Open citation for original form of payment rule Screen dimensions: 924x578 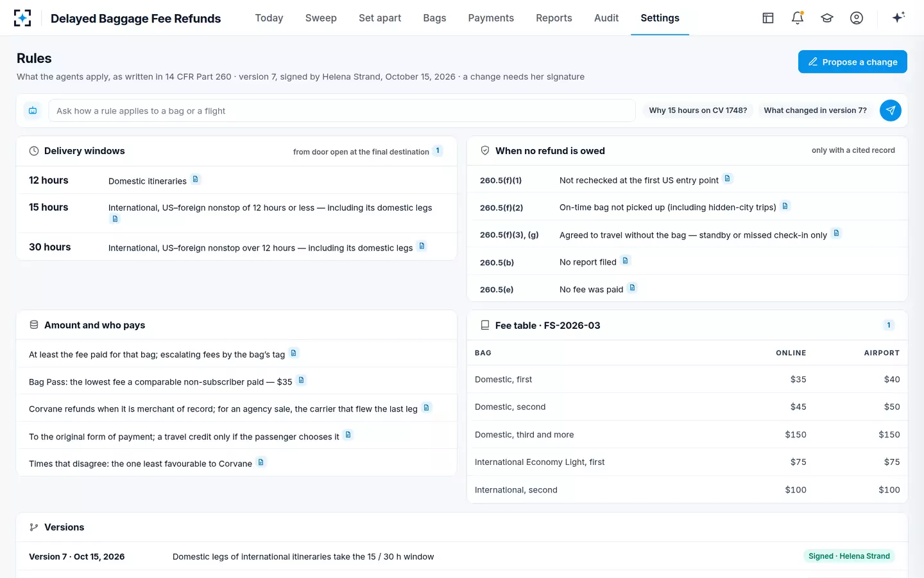tap(348, 435)
